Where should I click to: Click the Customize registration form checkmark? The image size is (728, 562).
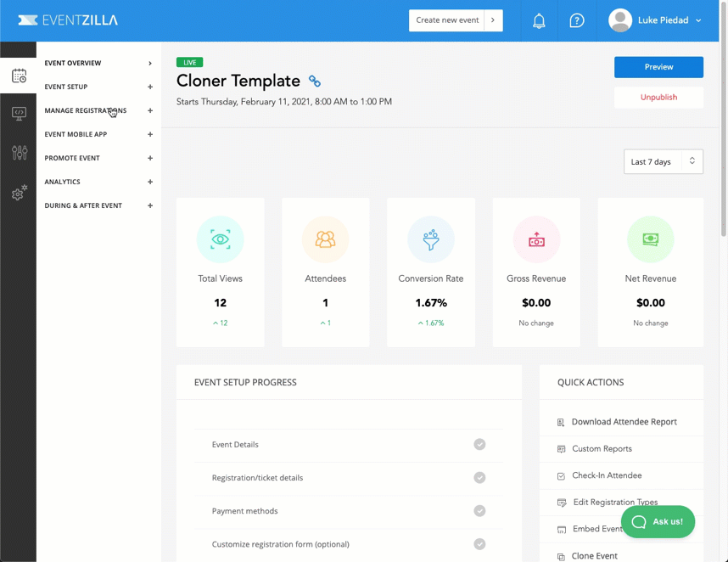click(x=479, y=544)
